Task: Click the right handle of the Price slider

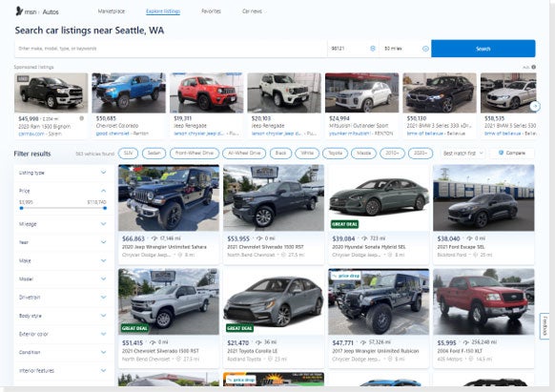Action: pyautogui.click(x=105, y=208)
